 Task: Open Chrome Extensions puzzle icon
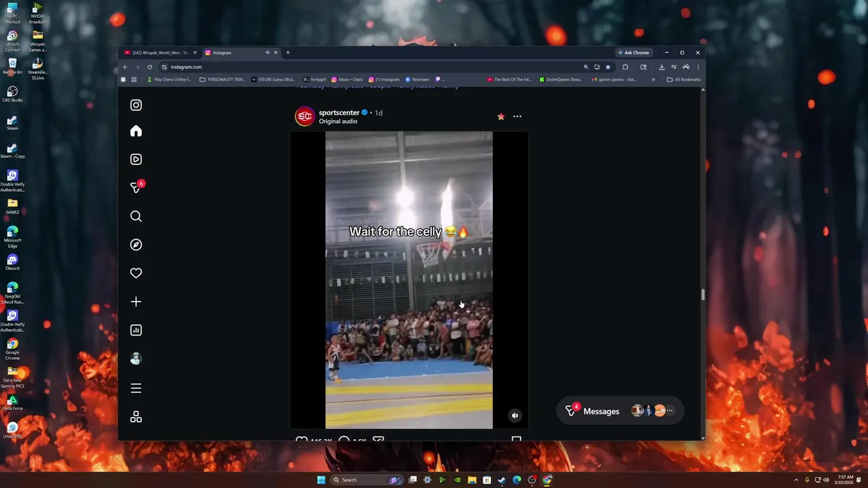[625, 67]
